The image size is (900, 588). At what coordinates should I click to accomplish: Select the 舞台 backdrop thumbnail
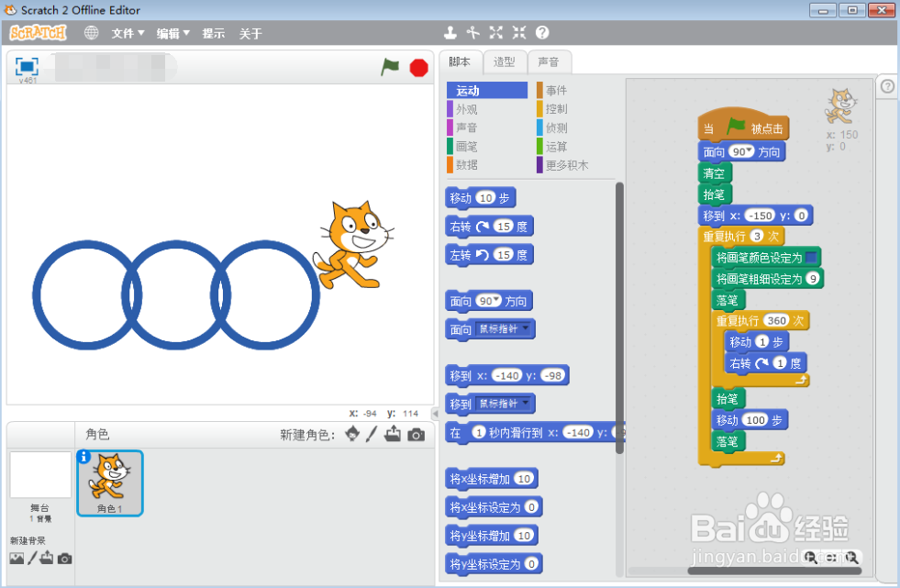[40, 475]
